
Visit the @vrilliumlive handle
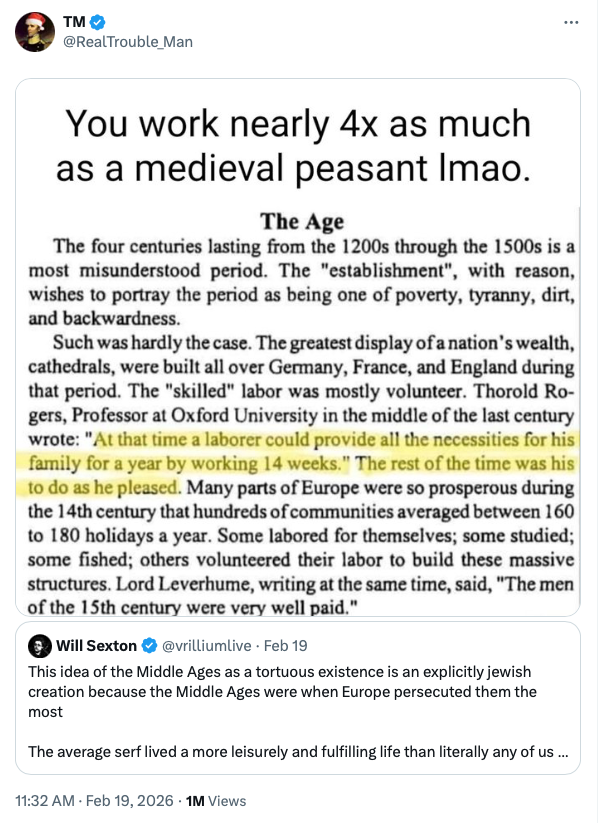click(206, 645)
